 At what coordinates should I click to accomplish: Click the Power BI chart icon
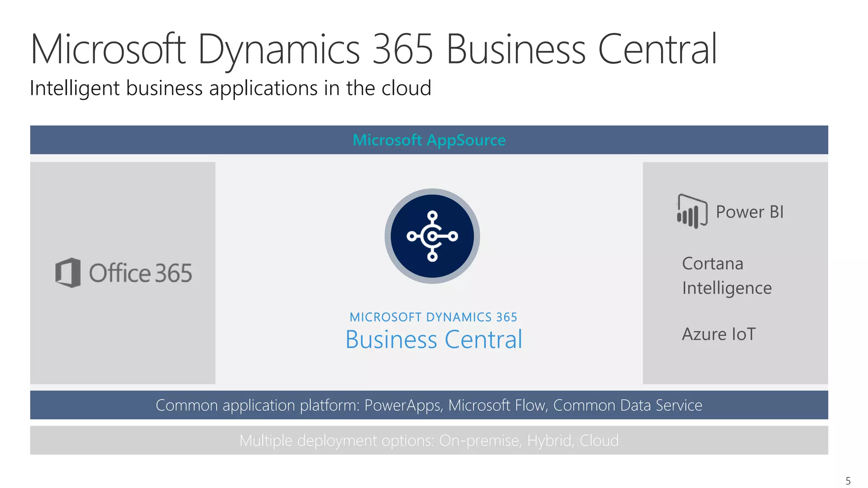click(692, 211)
